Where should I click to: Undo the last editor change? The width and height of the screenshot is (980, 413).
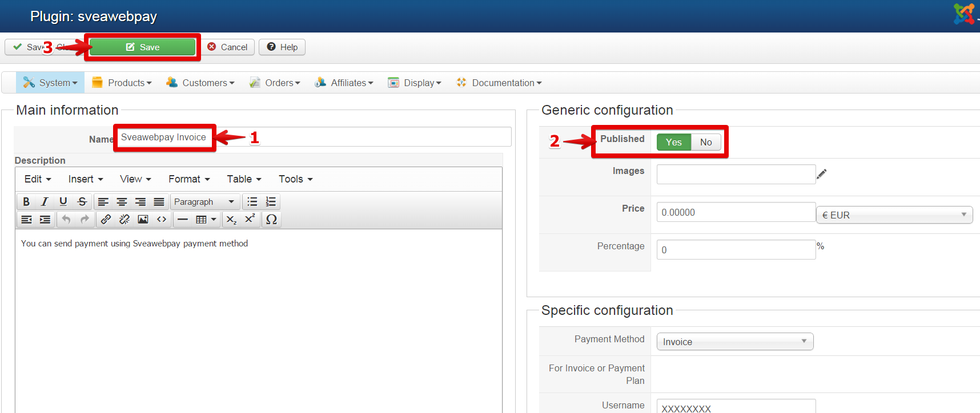[x=66, y=220]
